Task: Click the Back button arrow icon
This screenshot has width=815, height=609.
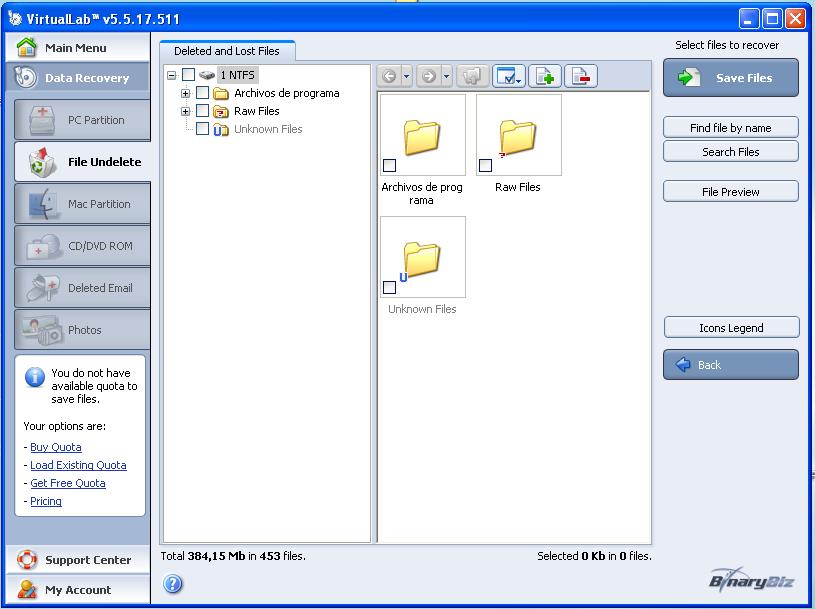Action: 683,364
